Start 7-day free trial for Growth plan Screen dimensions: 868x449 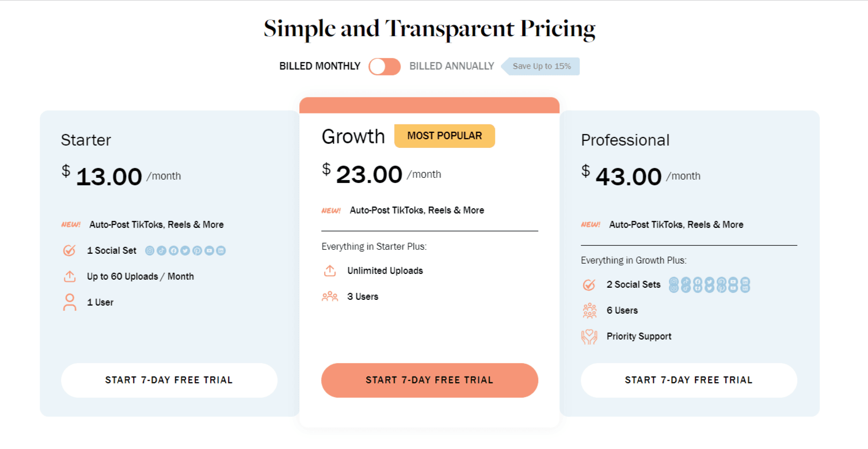coord(429,380)
